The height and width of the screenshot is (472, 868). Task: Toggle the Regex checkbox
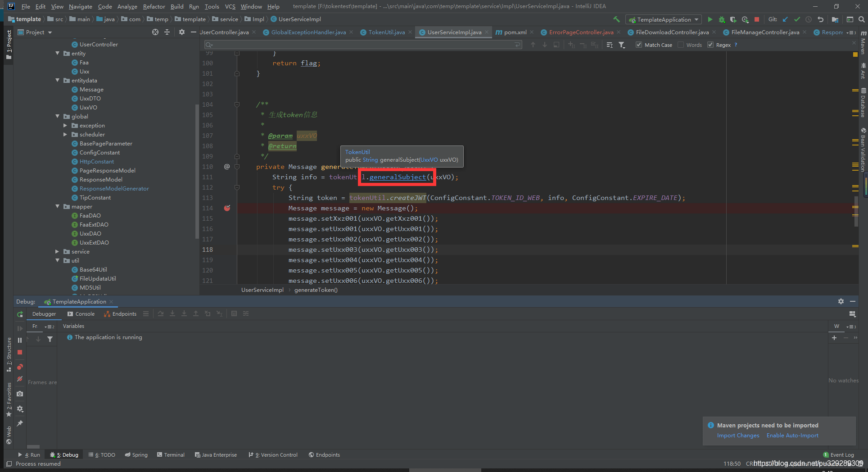710,45
